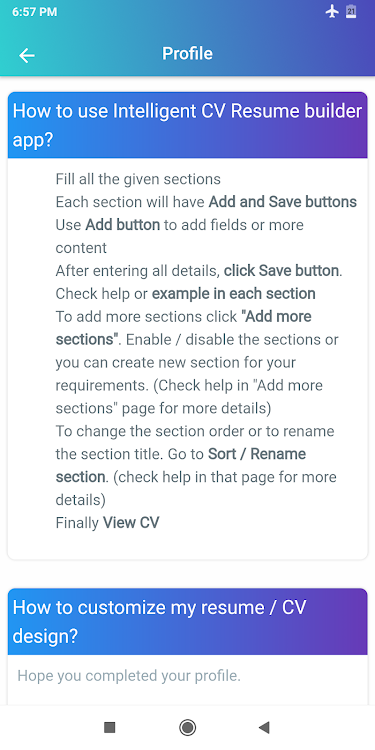Open recent apps with the square button
Screen dimensions: 375x750
(x=110, y=728)
